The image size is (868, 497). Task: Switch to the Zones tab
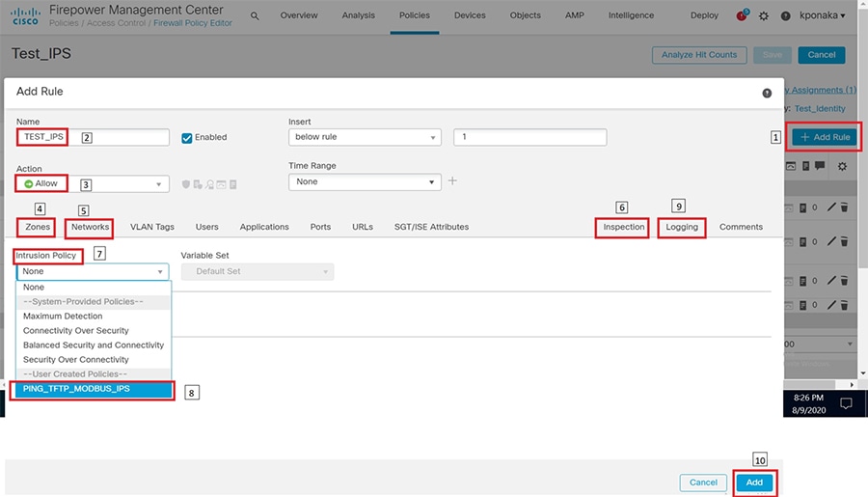(38, 227)
